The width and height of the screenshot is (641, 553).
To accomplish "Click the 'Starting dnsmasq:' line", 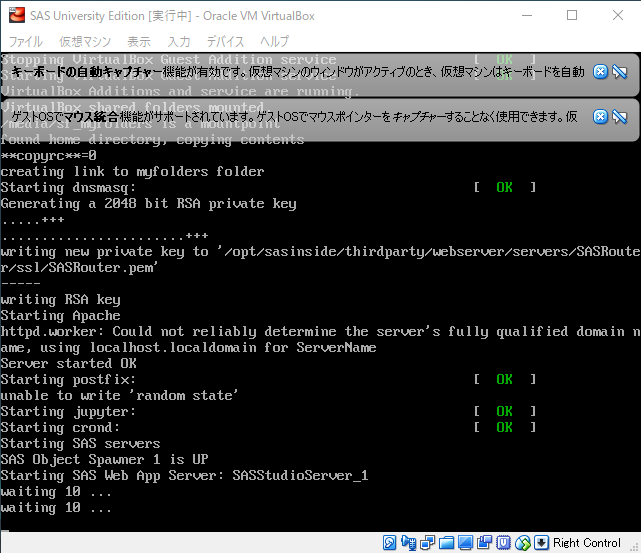I will tap(68, 188).
